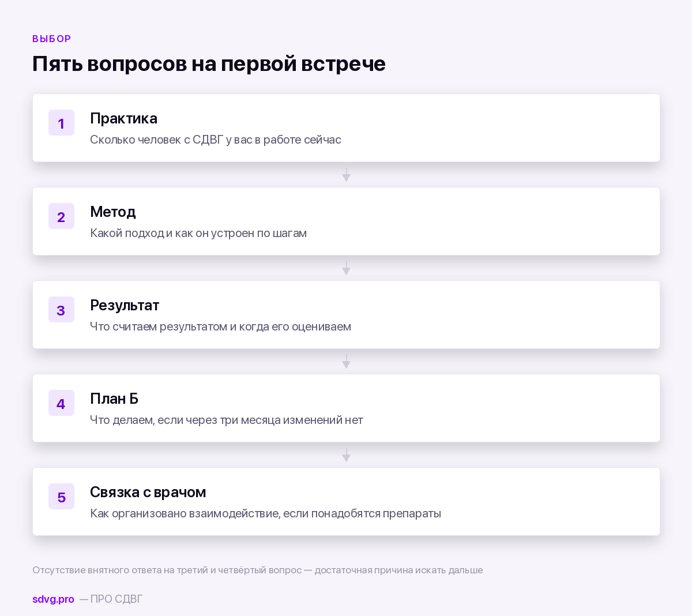The height and width of the screenshot is (616, 692).
Task: Click the title 'Пять вопросов на первой встрече'
Action: [x=209, y=63]
